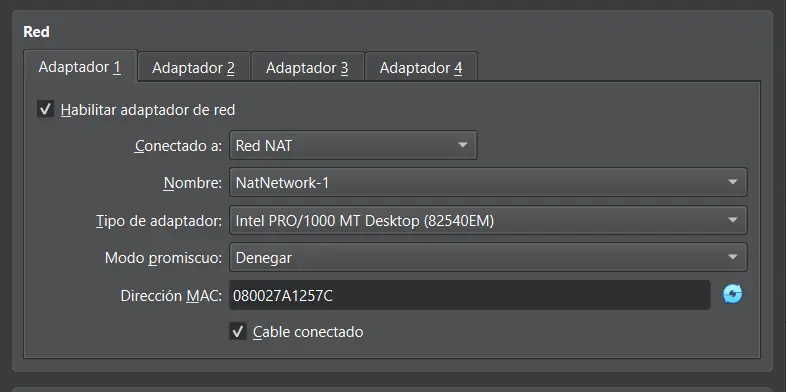Switch to the Adaptador 4 tab
The height and width of the screenshot is (392, 786).
pos(421,67)
